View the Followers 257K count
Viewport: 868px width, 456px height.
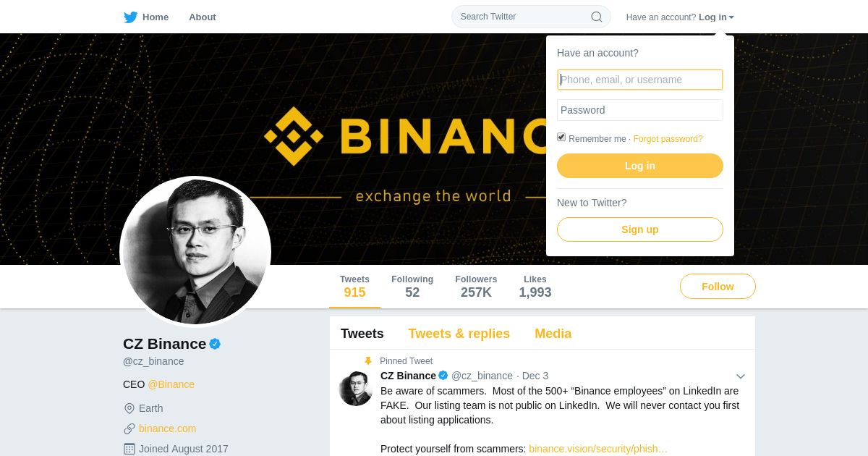coord(476,287)
